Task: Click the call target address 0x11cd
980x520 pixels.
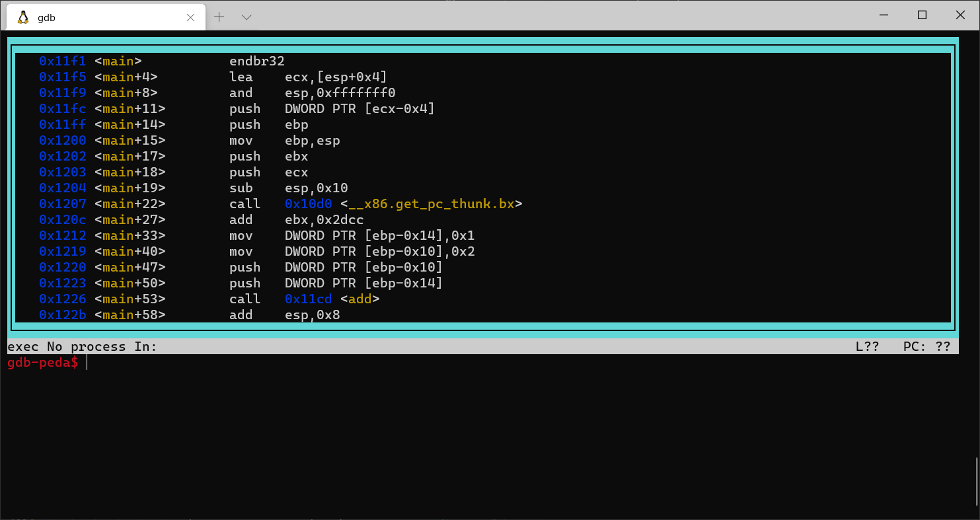Action: [x=309, y=299]
